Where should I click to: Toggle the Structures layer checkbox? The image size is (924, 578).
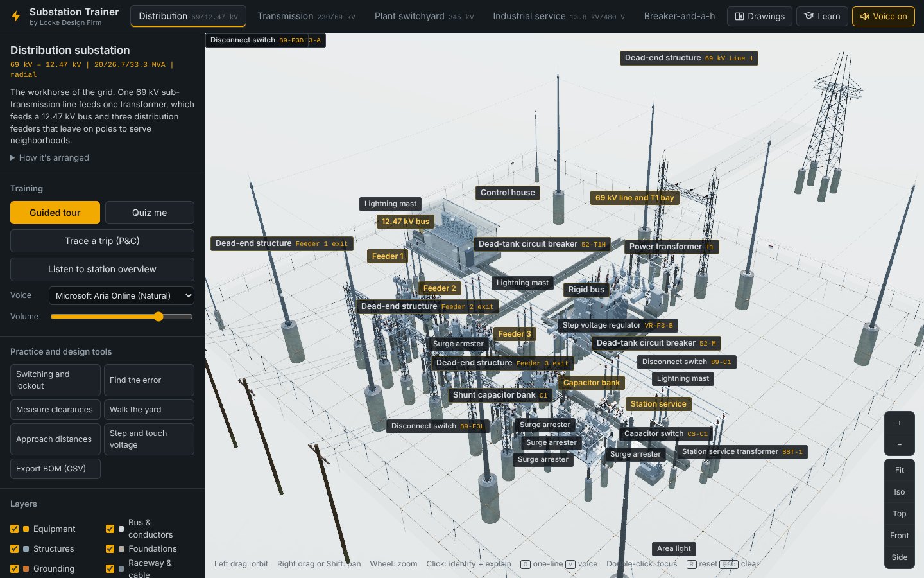14,549
